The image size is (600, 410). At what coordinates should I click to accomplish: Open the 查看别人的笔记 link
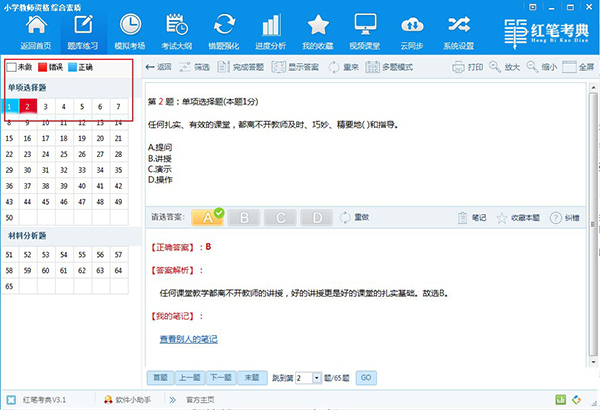click(x=189, y=339)
